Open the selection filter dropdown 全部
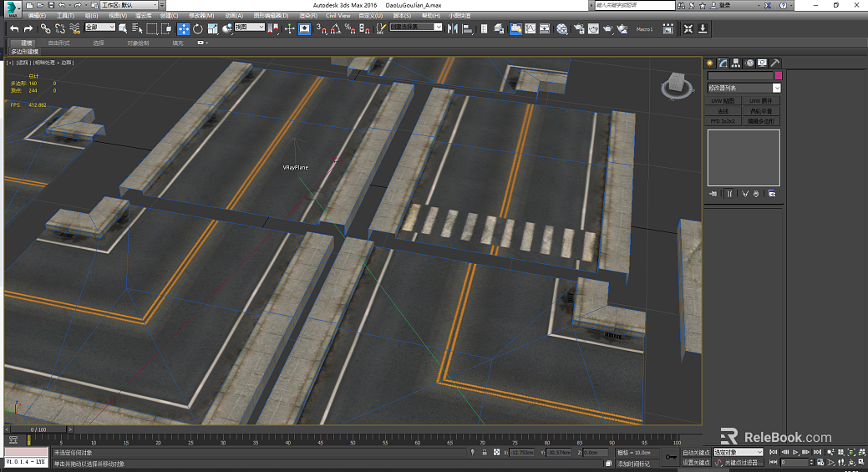 coord(100,27)
